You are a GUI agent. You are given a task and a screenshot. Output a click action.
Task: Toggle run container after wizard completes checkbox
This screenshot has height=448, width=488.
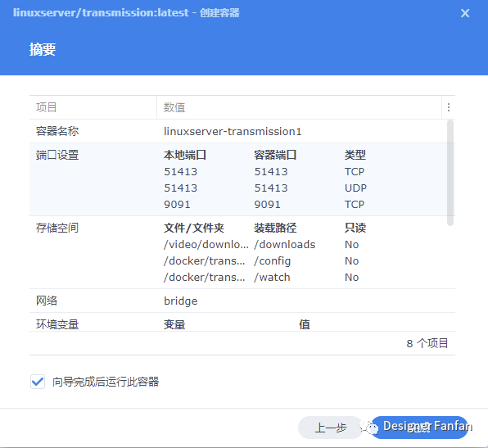(x=38, y=382)
